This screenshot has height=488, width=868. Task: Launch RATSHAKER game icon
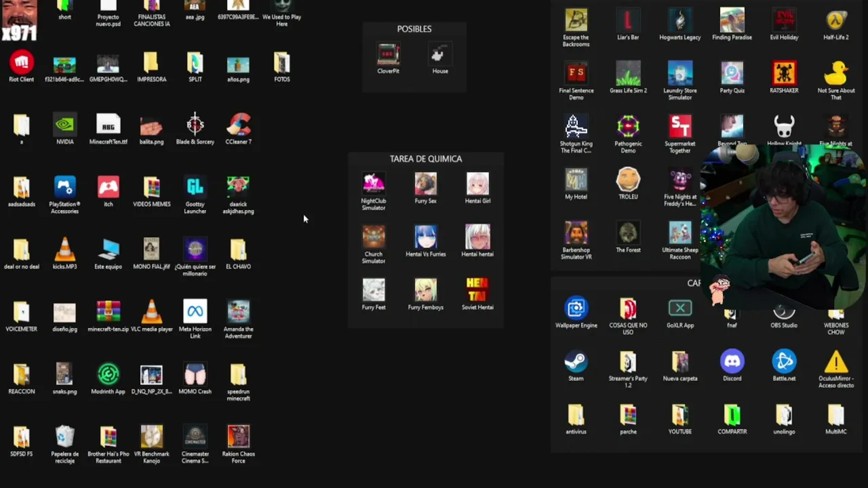(784, 73)
